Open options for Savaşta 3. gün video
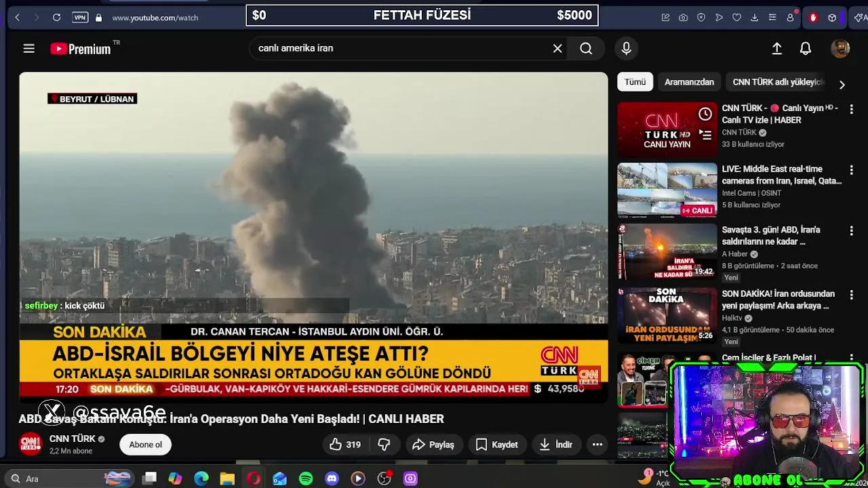 pyautogui.click(x=851, y=230)
